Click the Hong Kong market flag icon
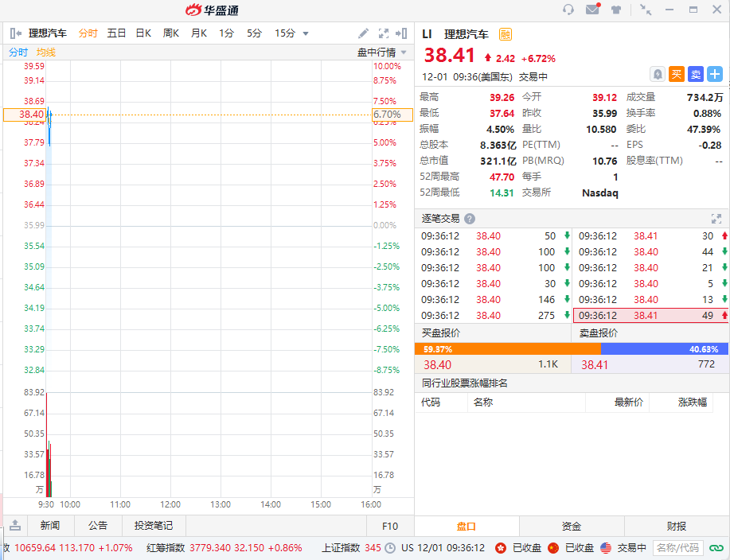 [x=501, y=548]
